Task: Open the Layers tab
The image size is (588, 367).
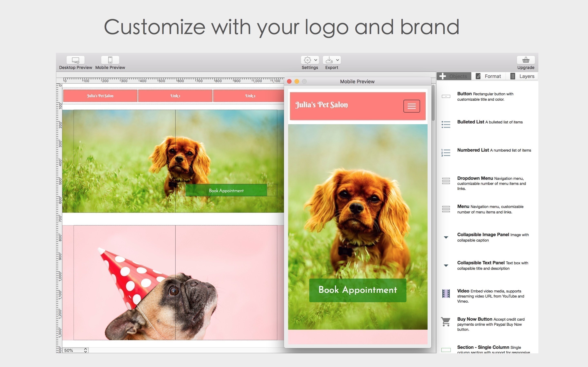Action: pos(523,76)
